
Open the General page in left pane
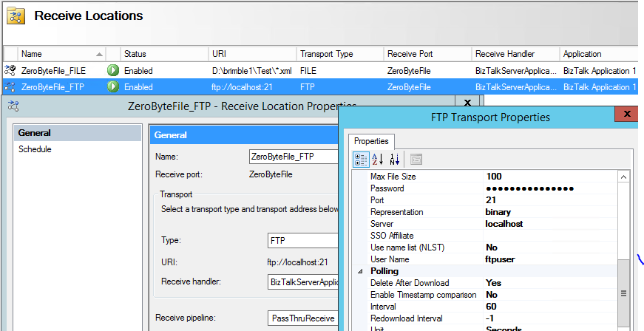[78, 133]
